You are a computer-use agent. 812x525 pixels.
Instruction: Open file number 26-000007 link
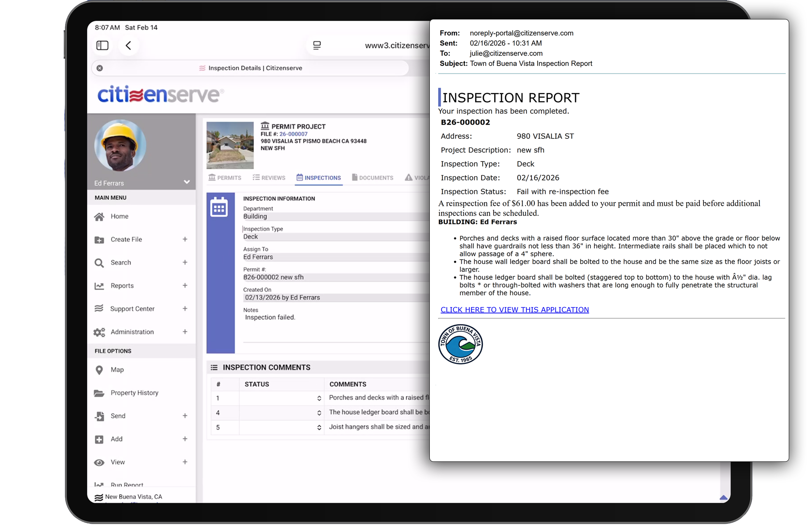294,134
